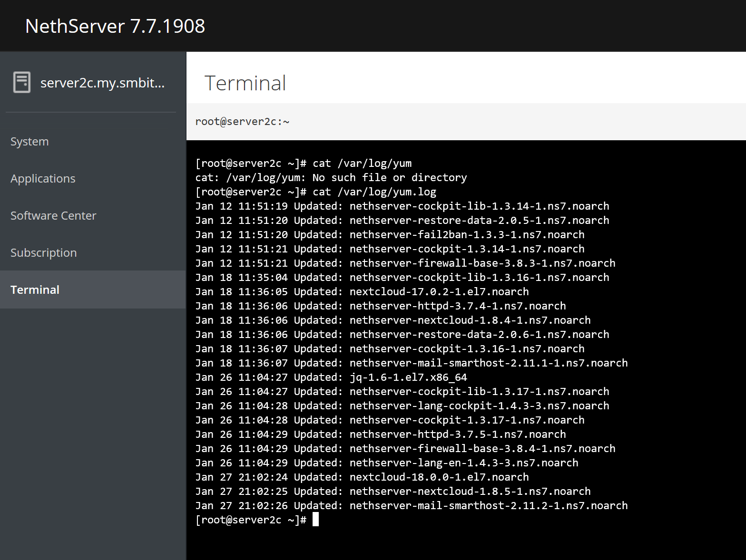Screen dimensions: 746x560
Task: Click the 'cat /var/log/yum' command line
Action: pos(304,163)
